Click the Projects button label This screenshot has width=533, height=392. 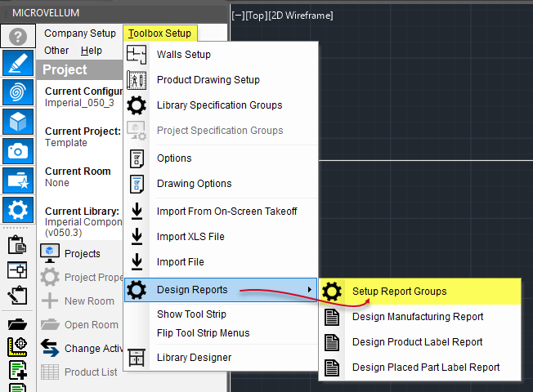[83, 254]
